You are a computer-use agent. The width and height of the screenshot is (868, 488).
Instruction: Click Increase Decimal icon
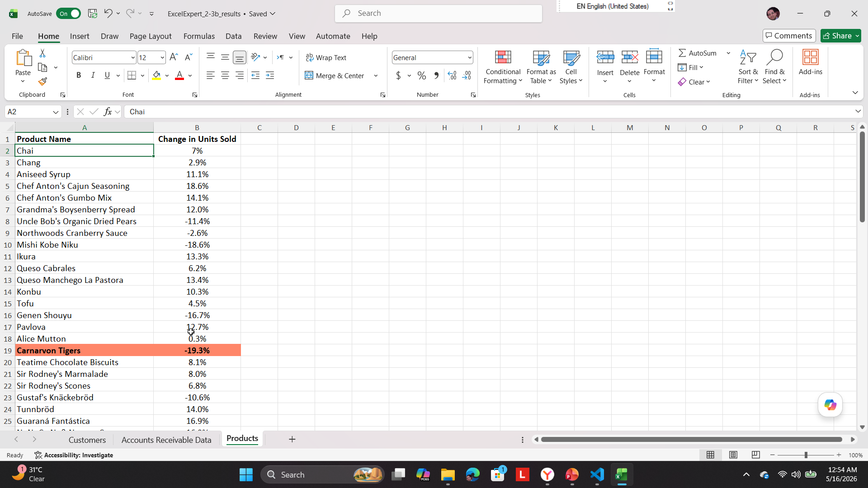[x=452, y=75]
